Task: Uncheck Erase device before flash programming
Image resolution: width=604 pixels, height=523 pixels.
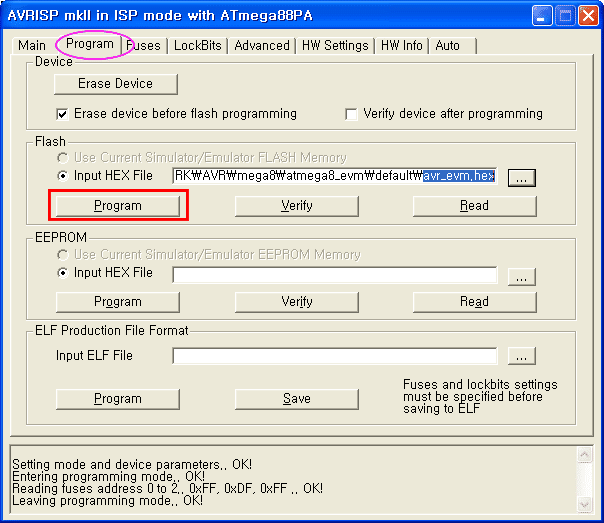Action: click(62, 114)
